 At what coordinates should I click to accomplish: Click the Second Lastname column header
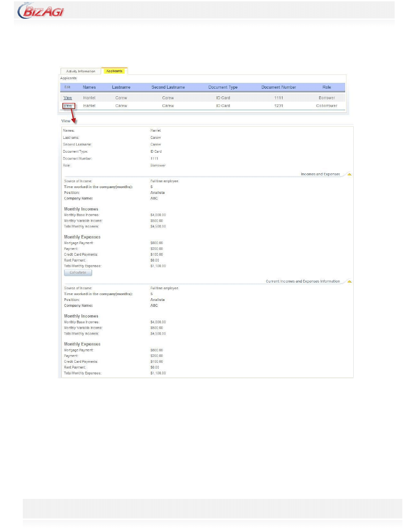point(168,87)
